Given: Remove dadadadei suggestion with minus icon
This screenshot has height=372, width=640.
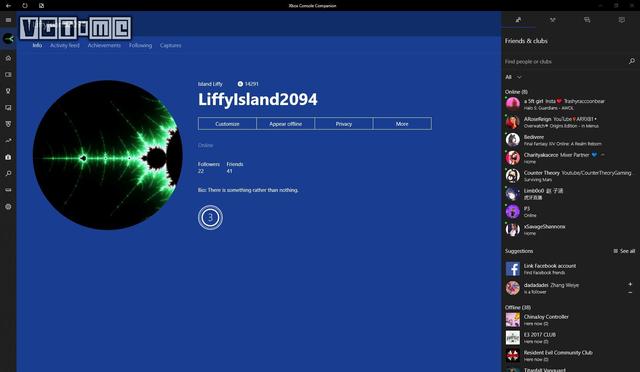Looking at the screenshot, I should click(630, 292).
